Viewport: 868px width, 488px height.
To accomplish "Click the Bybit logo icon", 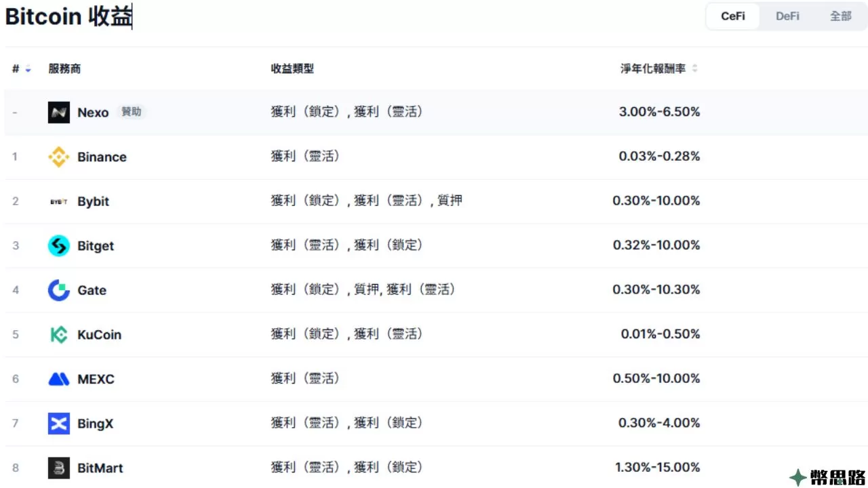I will [x=59, y=202].
